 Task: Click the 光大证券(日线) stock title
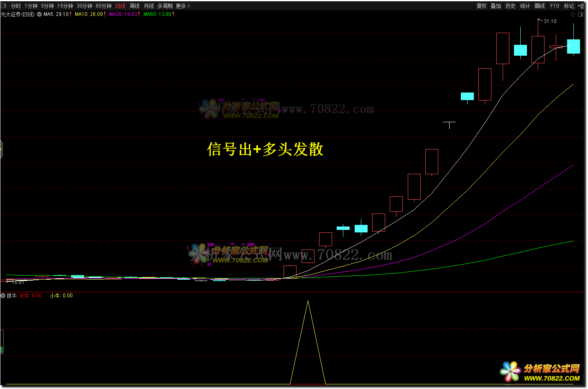pos(18,14)
